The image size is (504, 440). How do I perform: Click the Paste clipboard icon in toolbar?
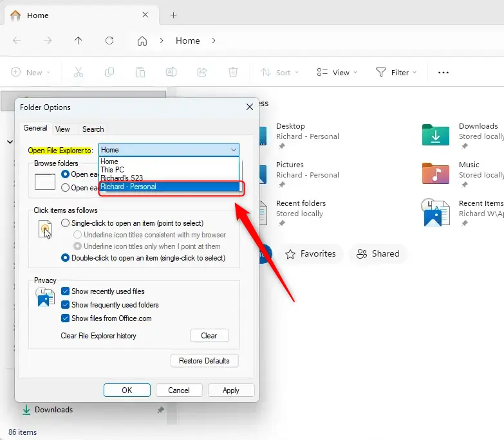coord(140,72)
